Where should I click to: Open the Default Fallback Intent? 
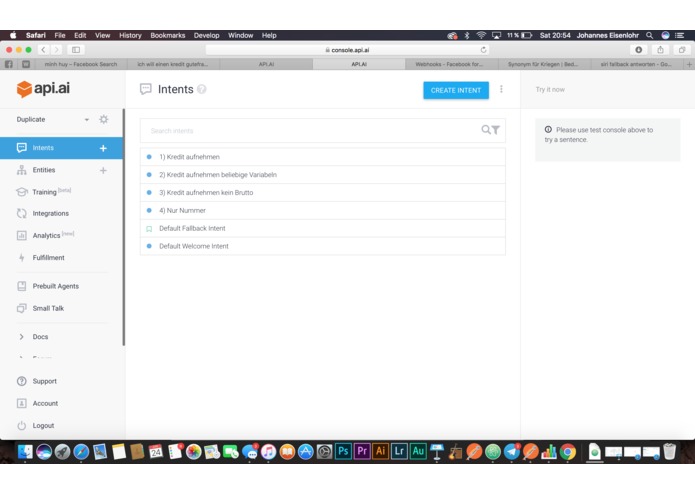[322, 228]
